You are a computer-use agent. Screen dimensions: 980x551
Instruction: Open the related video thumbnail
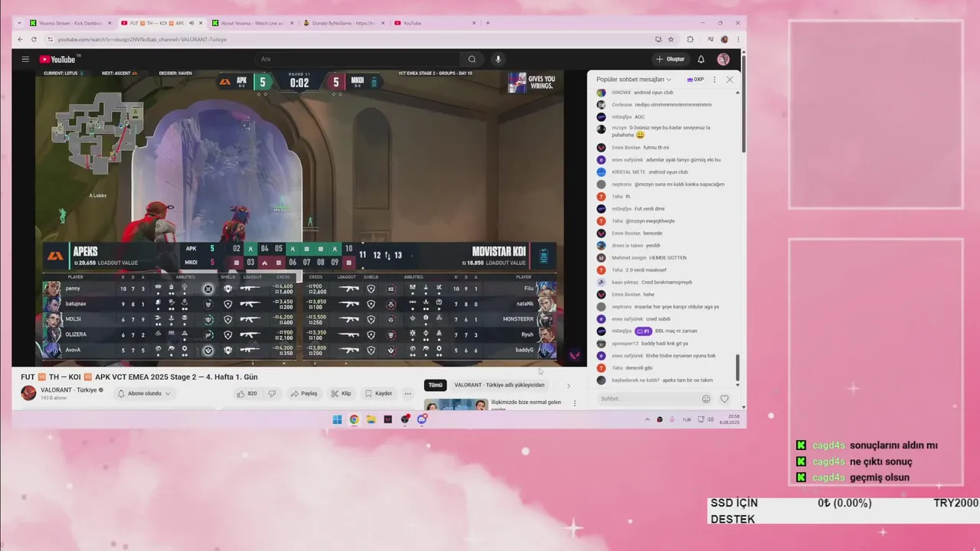[x=456, y=404]
